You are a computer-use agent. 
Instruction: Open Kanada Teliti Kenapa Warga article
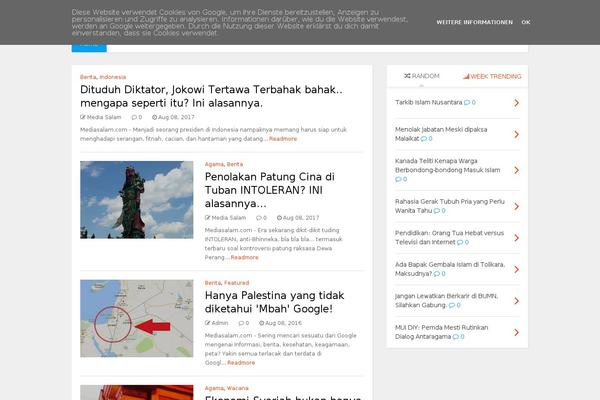[x=447, y=165]
